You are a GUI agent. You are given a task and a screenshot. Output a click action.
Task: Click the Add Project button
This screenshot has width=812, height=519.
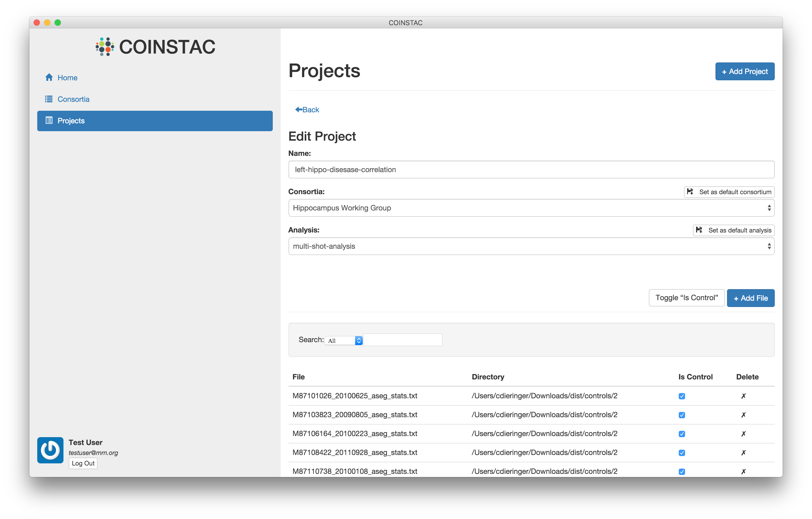[x=745, y=72]
